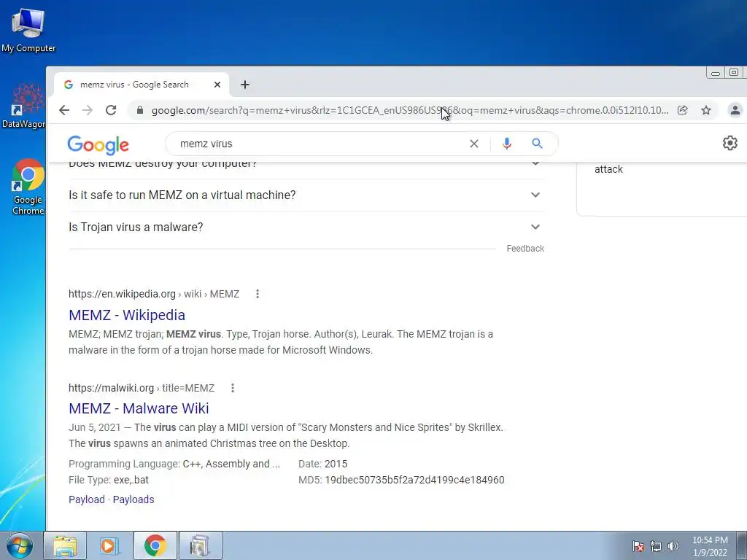Open the taskbar clock showing 10:54 PM
Image resolution: width=747 pixels, height=560 pixels.
(x=710, y=546)
